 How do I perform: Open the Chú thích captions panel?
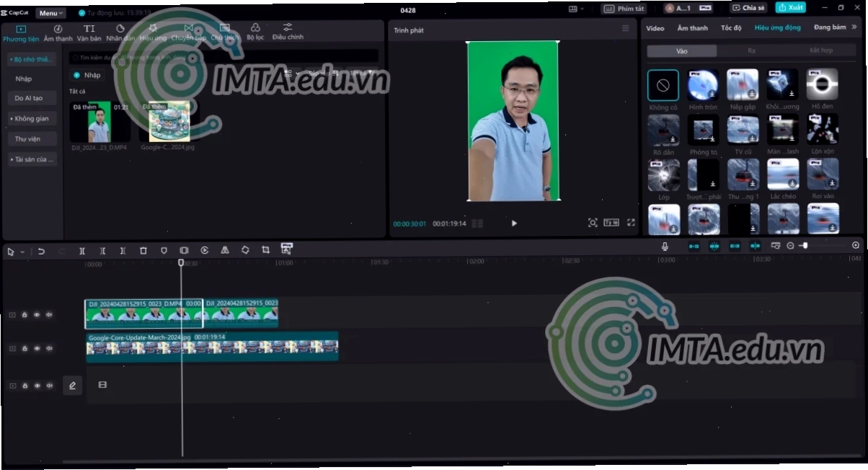coord(224,33)
